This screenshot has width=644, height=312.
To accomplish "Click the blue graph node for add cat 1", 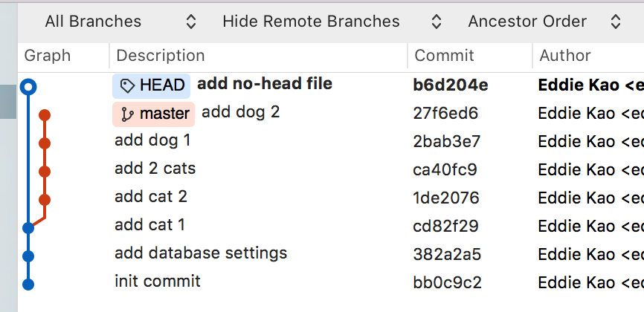I will coord(28,227).
